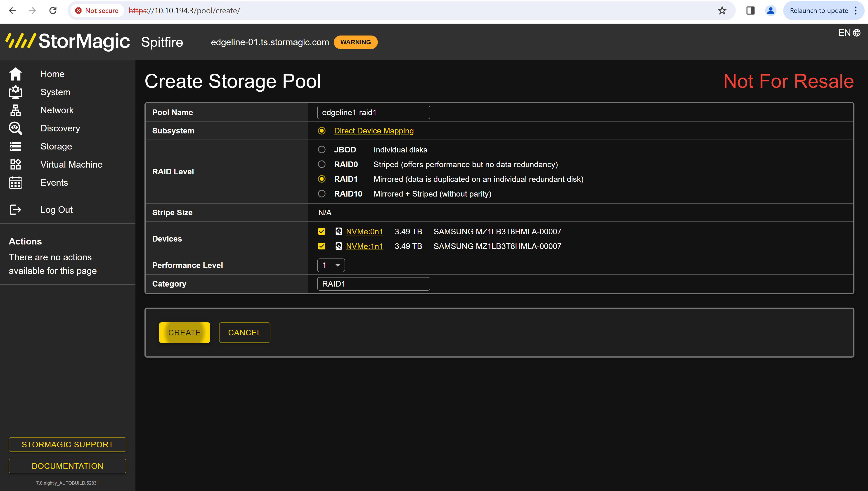Screen dimensions: 868x491
Task: Click the Pool Name input field
Action: tap(374, 112)
